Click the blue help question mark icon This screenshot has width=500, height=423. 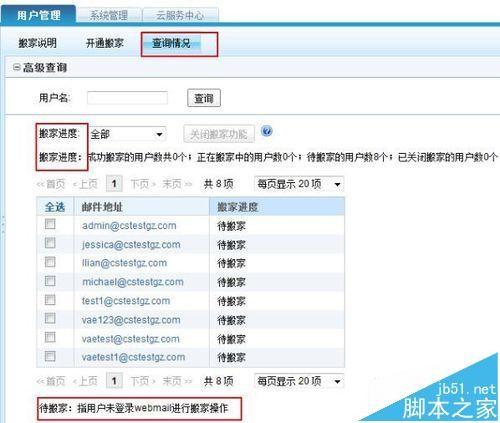click(x=267, y=131)
